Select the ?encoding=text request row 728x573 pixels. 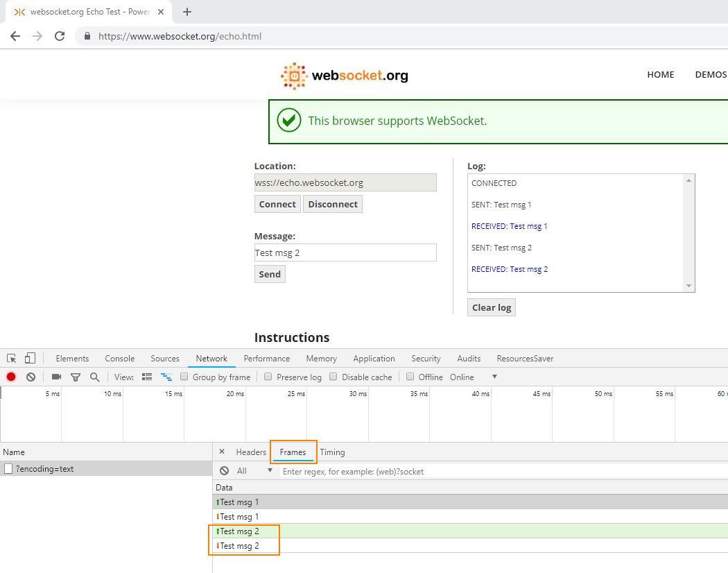point(106,468)
